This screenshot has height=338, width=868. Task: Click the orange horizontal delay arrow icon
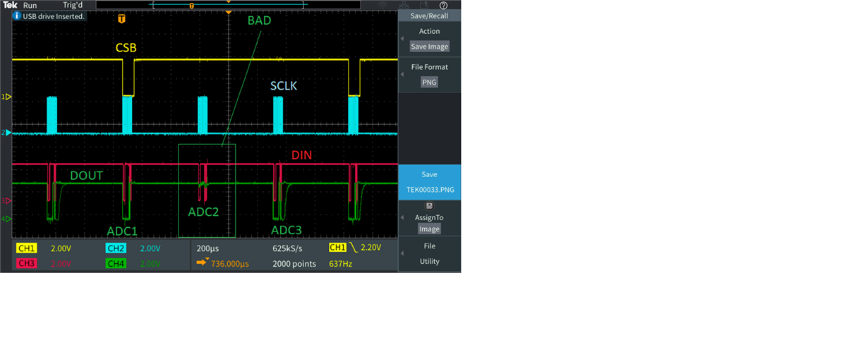[203, 263]
